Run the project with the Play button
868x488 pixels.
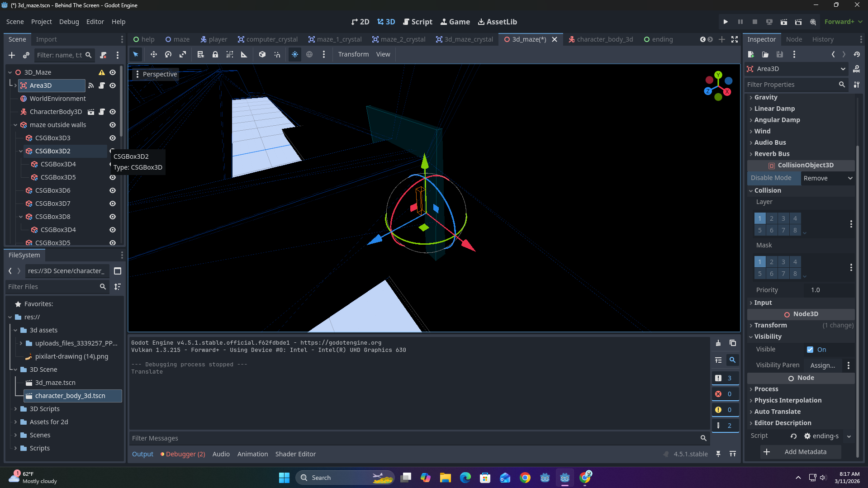click(726, 22)
